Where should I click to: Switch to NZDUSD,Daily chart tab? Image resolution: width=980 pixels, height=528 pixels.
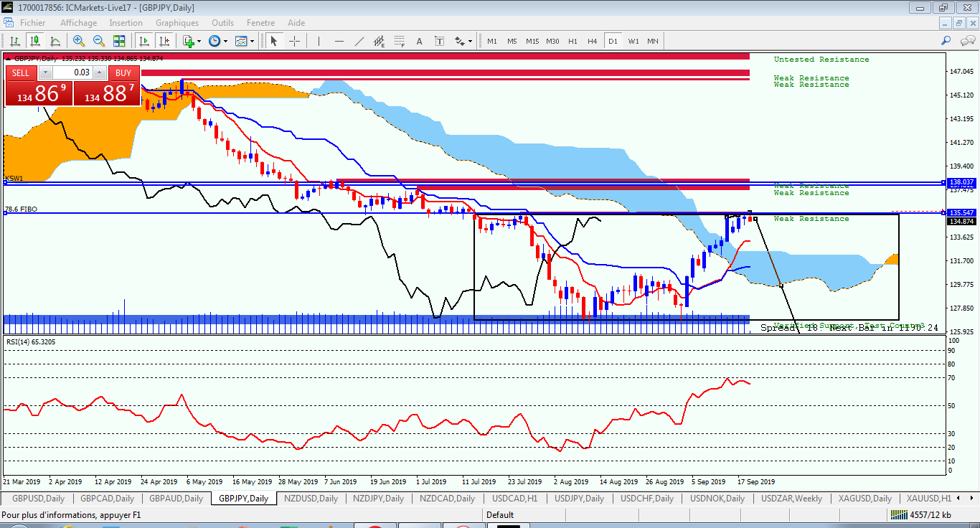coord(311,499)
